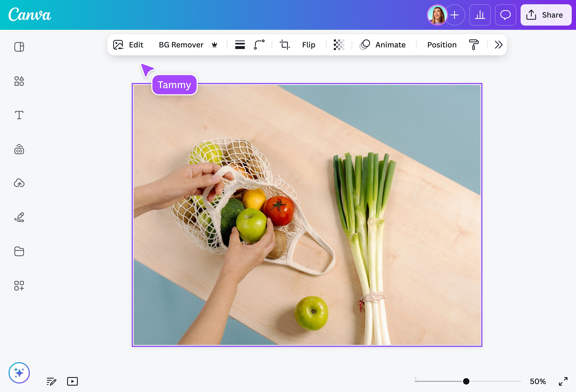
Task: Click the Tammy collaborator label
Action: [174, 85]
